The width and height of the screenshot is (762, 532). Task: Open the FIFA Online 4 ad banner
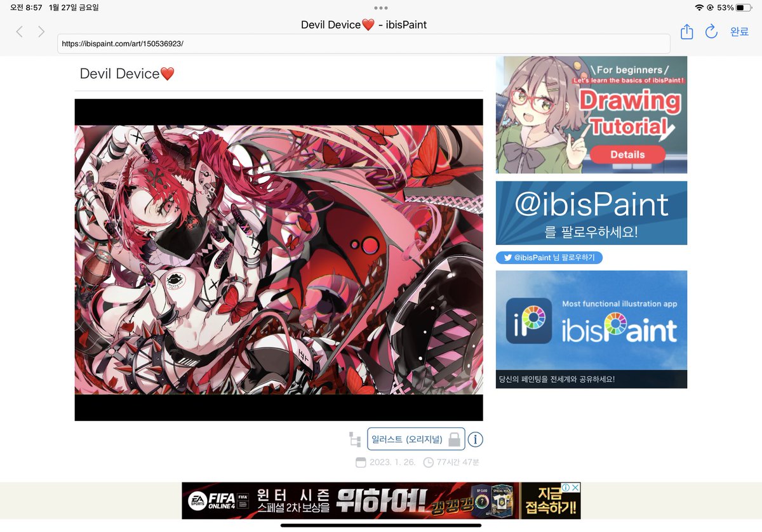click(x=381, y=501)
